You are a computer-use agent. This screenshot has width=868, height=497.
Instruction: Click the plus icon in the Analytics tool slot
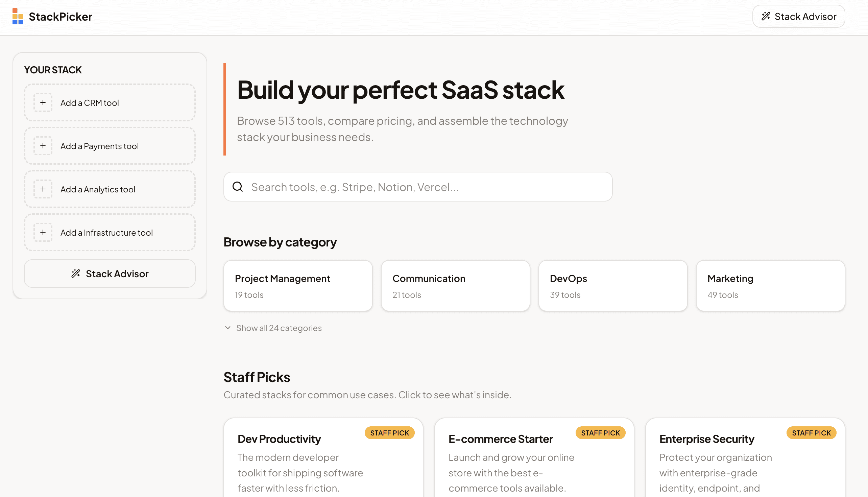pos(43,189)
